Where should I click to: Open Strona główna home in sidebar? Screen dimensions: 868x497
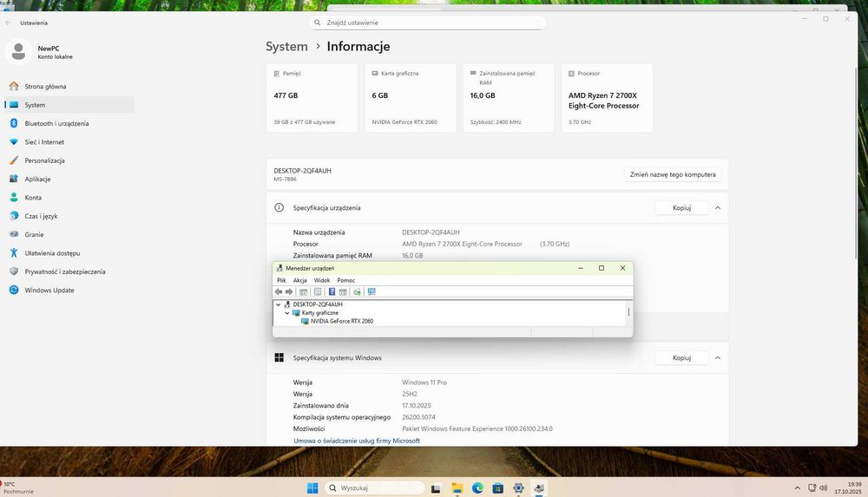[x=69, y=87]
